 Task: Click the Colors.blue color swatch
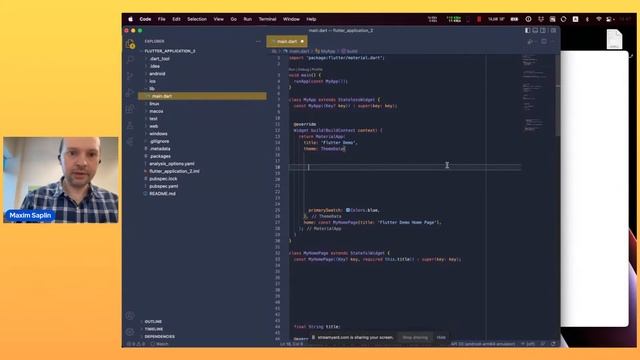(348, 210)
